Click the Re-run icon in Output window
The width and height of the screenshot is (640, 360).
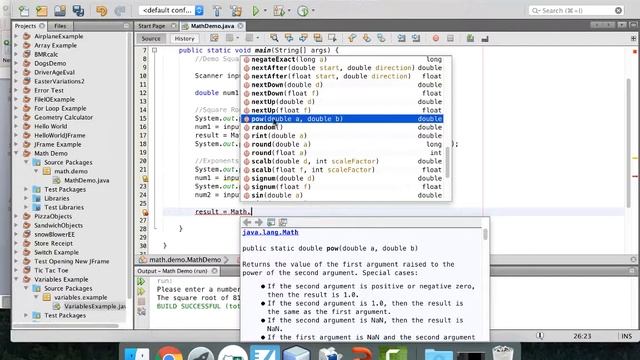point(141,282)
